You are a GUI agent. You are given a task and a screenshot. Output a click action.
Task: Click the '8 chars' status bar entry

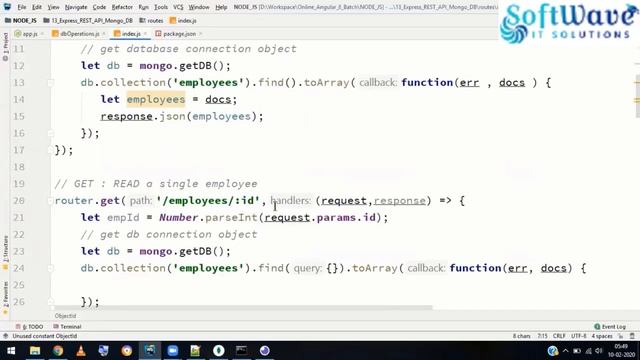(521, 336)
